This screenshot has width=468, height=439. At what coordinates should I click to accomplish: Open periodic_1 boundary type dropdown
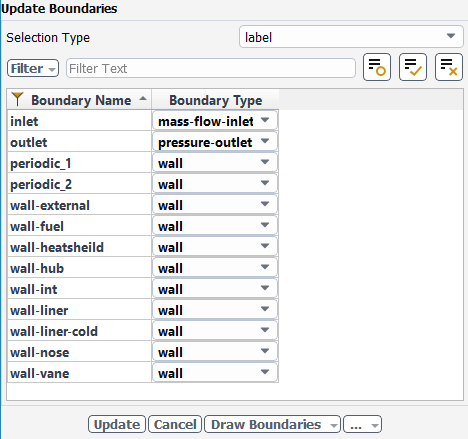(x=215, y=163)
